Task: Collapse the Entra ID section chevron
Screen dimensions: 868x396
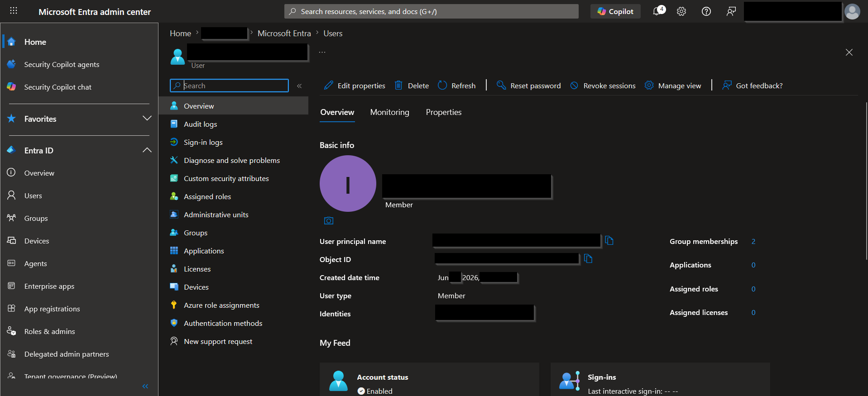Action: coord(147,150)
